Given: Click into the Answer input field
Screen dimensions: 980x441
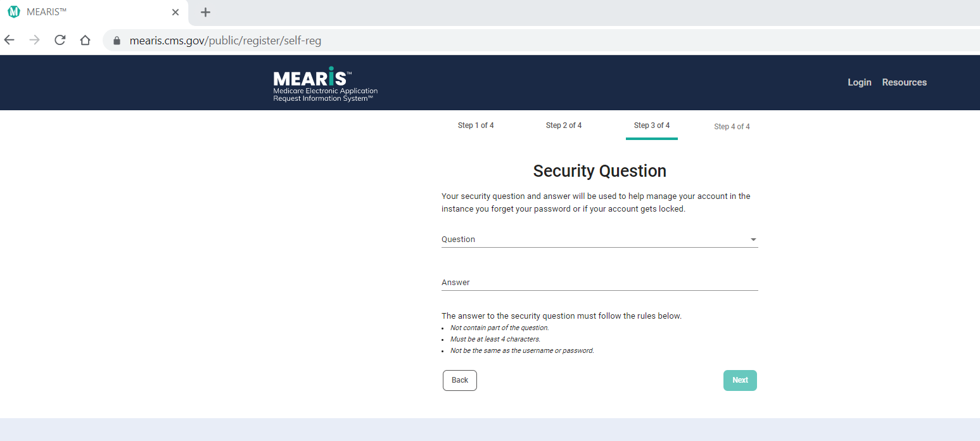Looking at the screenshot, I should point(599,283).
